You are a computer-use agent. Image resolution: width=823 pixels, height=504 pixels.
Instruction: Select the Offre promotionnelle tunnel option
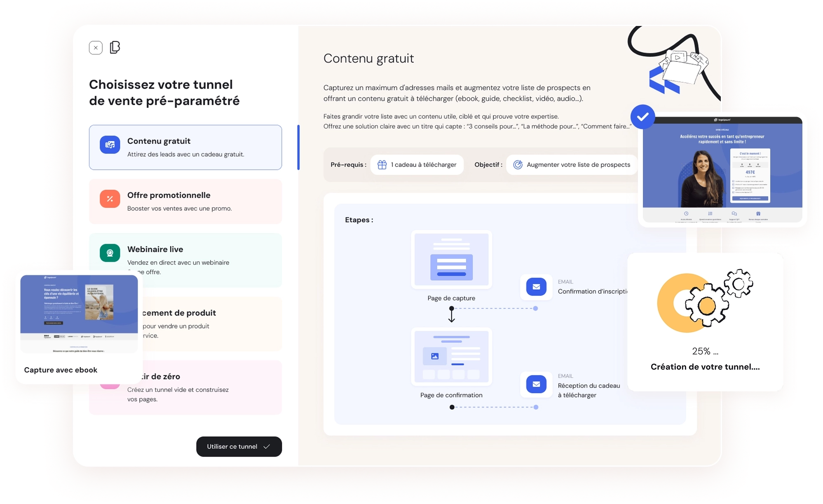tap(185, 202)
